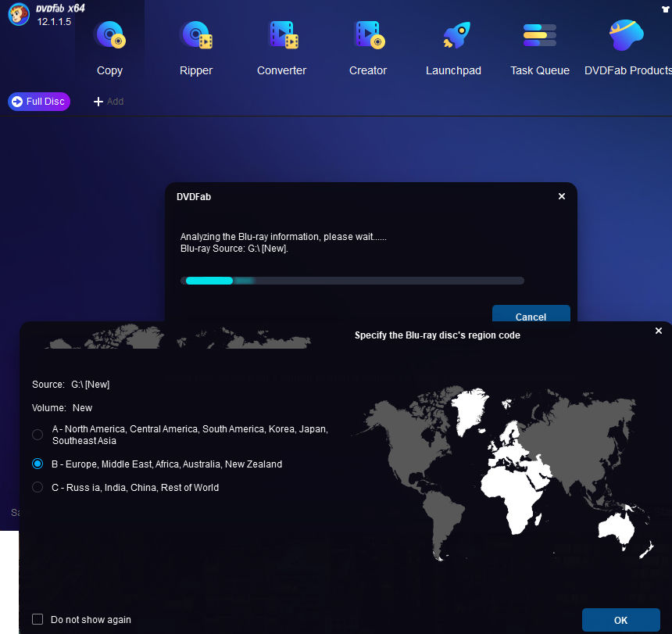Image resolution: width=672 pixels, height=634 pixels.
Task: Open the Copy module
Action: click(109, 48)
